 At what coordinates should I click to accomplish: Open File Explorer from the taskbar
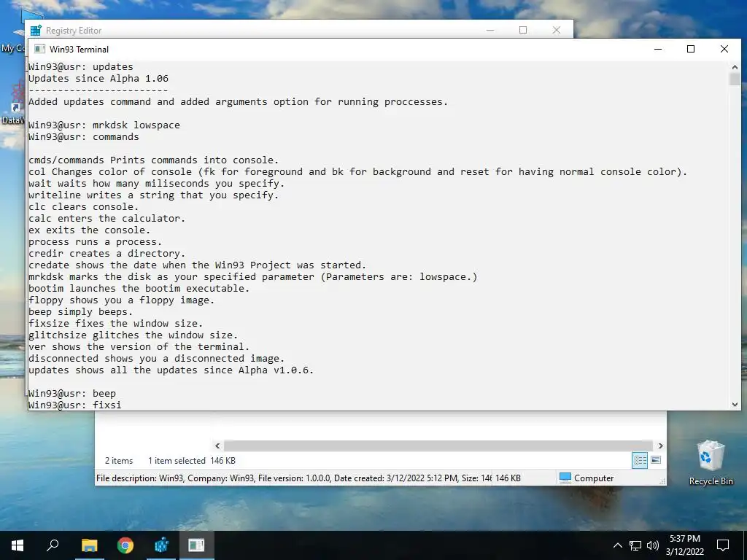pos(89,545)
